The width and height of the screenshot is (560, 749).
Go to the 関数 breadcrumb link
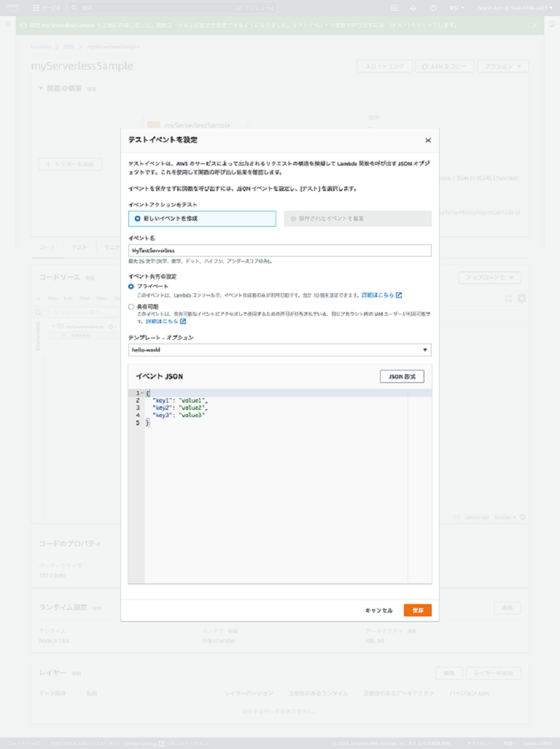[69, 47]
